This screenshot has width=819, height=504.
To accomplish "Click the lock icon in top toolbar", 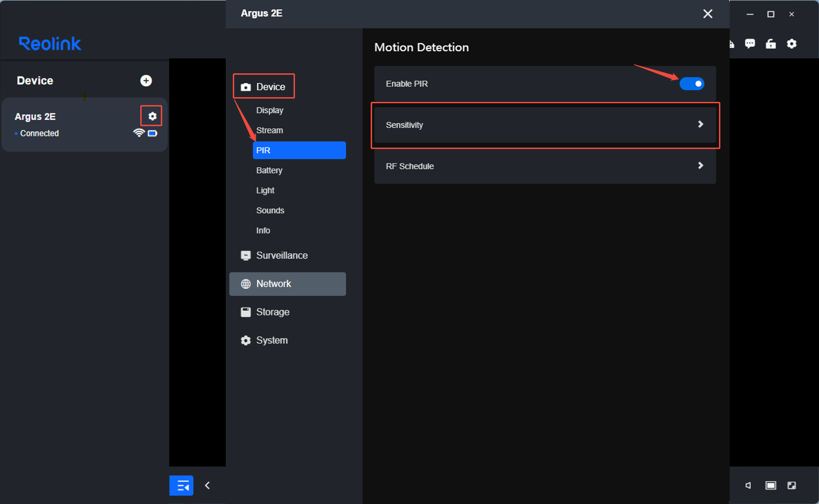I will 771,43.
